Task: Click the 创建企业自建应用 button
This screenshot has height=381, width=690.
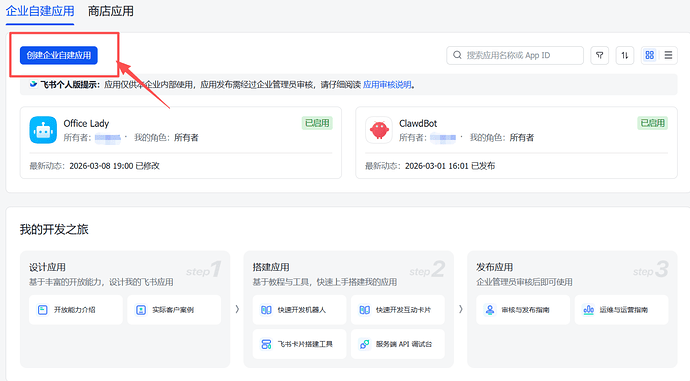Action: pyautogui.click(x=59, y=55)
